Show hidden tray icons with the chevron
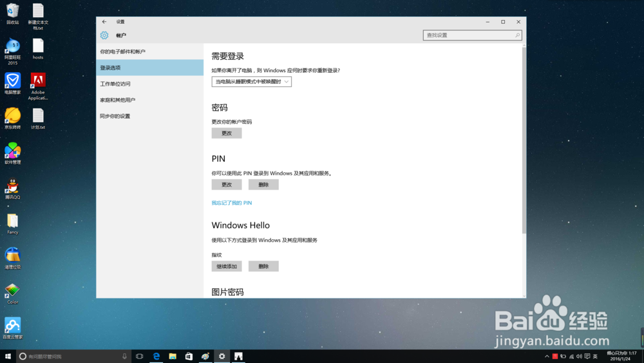 pyautogui.click(x=547, y=357)
